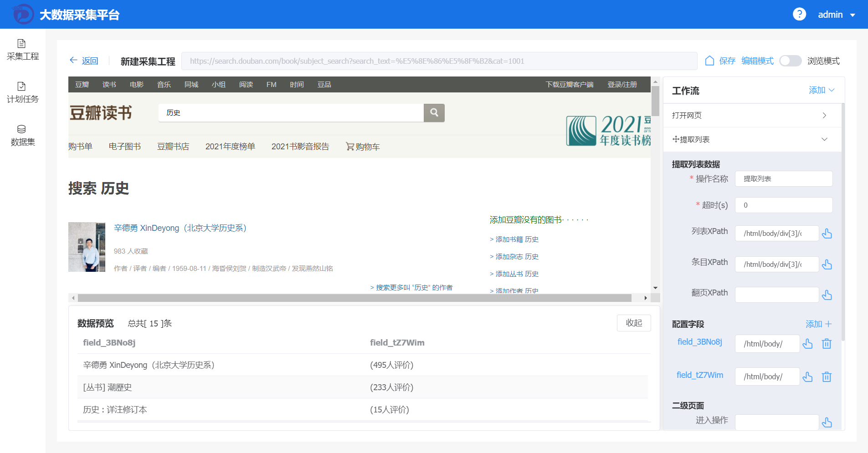This screenshot has height=453, width=868.
Task: Click 添加 + to add a config field
Action: [819, 324]
